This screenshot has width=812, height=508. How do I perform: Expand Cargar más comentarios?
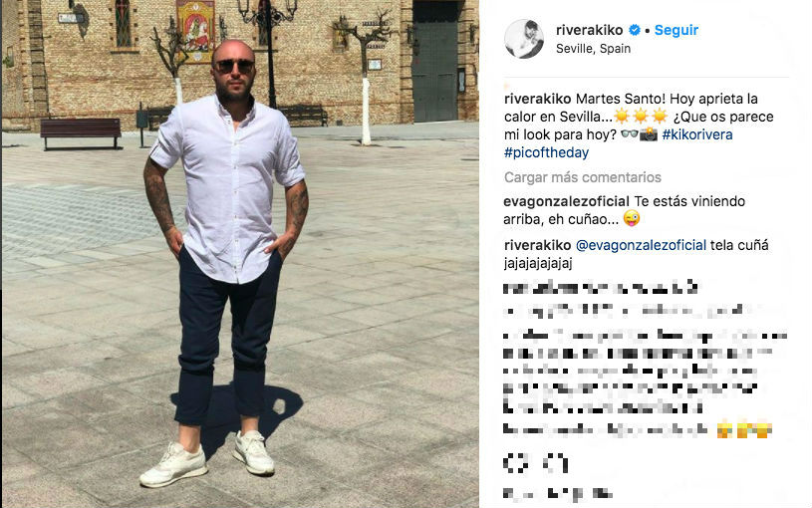pyautogui.click(x=583, y=177)
